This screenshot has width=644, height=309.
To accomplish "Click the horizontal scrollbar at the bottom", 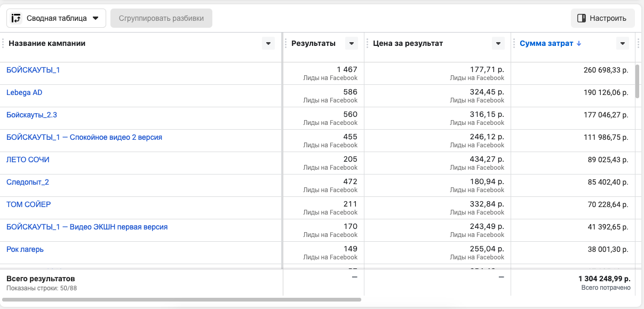I will click(x=181, y=300).
